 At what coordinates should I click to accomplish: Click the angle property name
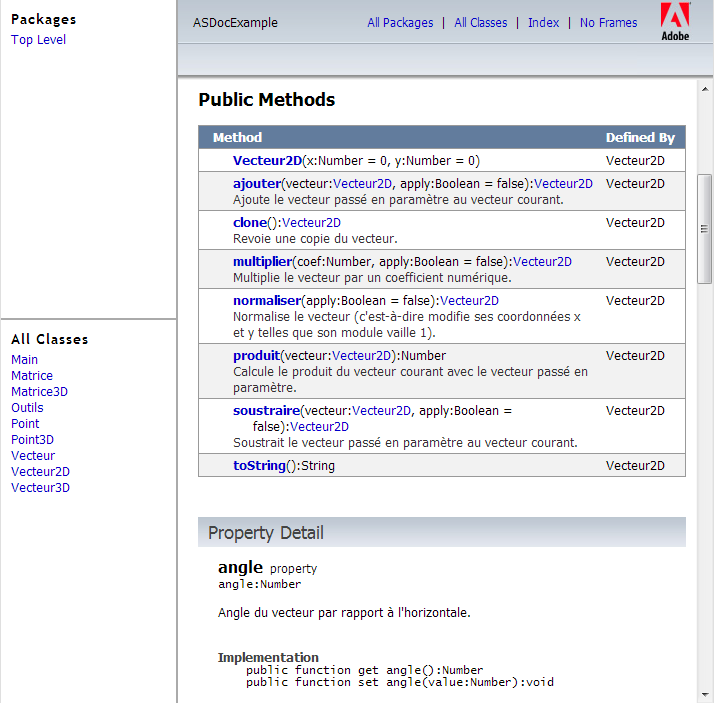point(240,567)
